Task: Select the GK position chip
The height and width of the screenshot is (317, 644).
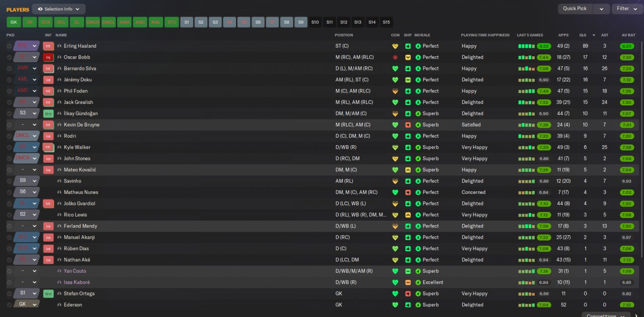Action: (14, 22)
